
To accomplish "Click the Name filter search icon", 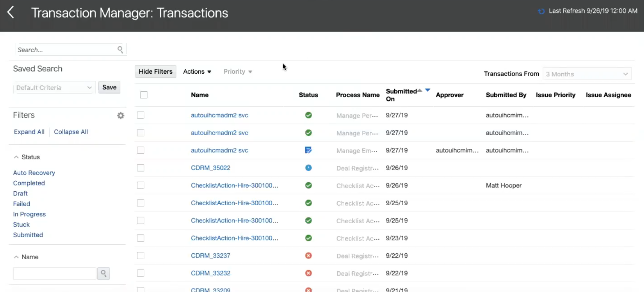I will coord(103,274).
